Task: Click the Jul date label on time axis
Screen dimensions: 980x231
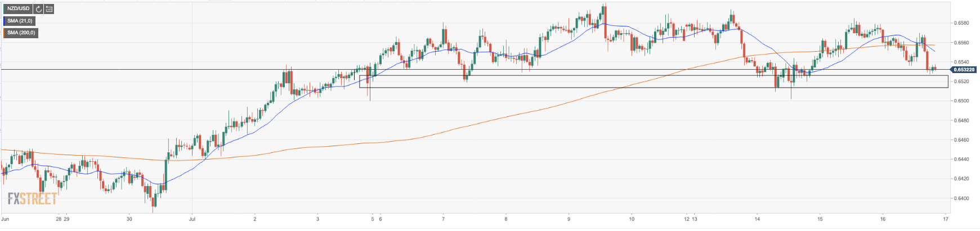Action: pos(191,219)
